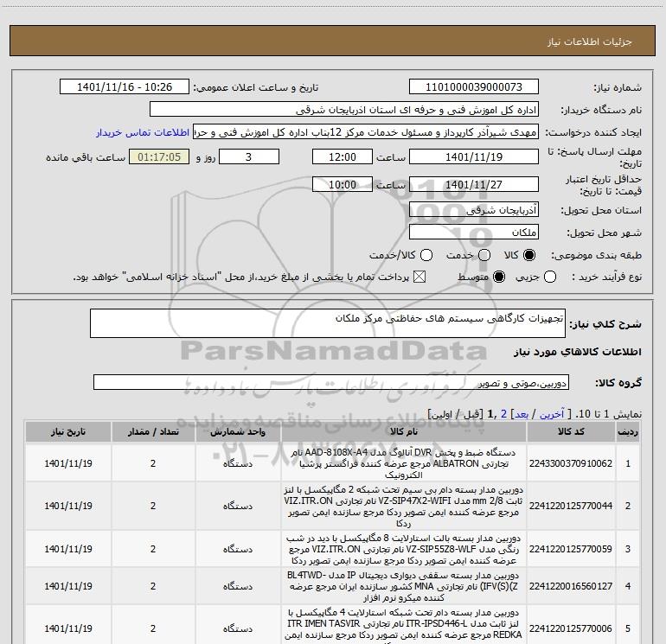666x644 pixels.
Task: Click the واحد شمارش column header
Action: (238, 431)
